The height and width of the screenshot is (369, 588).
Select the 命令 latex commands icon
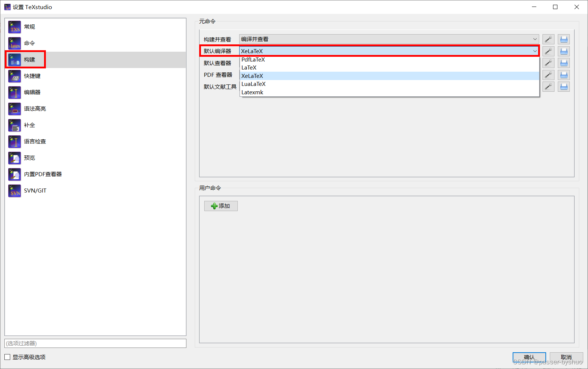pos(15,43)
